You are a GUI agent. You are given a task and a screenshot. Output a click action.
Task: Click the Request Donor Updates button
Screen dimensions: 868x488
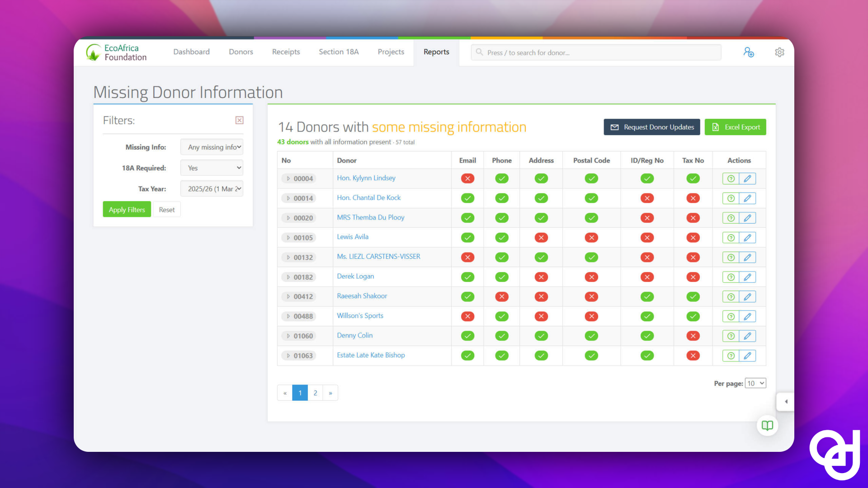point(652,127)
